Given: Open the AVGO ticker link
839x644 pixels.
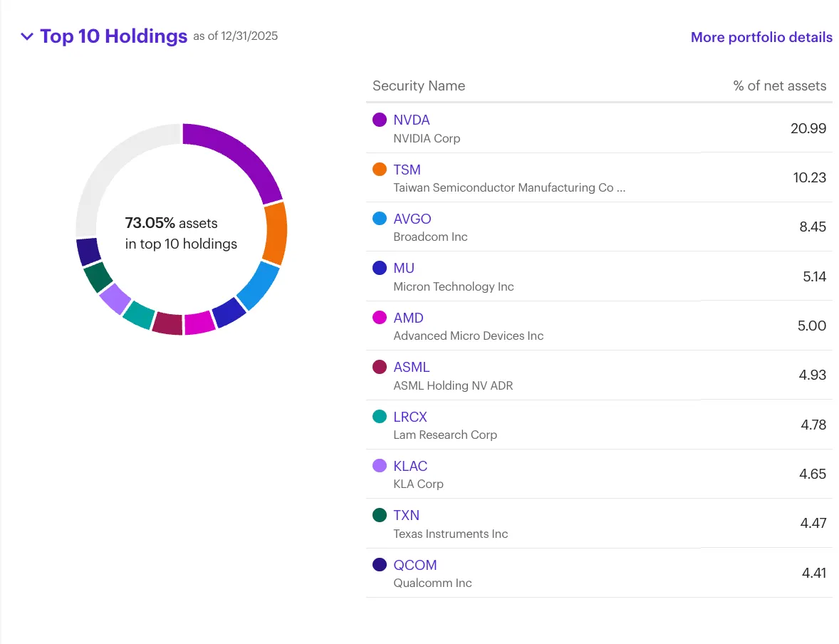Looking at the screenshot, I should coord(412,219).
